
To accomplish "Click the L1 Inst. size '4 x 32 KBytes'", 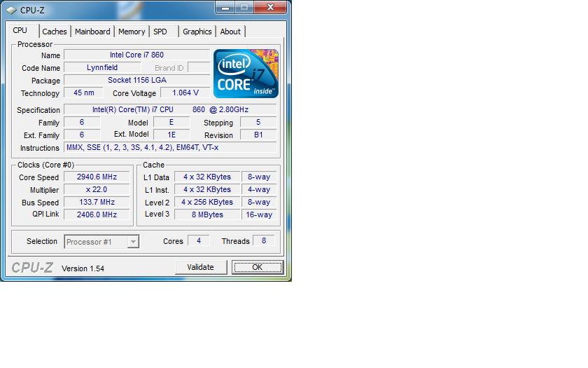I will pos(207,190).
